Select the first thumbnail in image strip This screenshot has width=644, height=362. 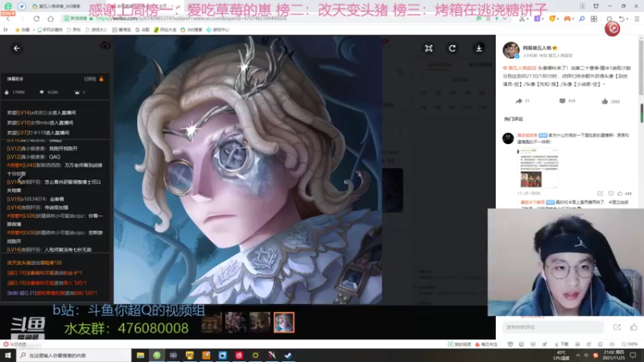tap(212, 323)
